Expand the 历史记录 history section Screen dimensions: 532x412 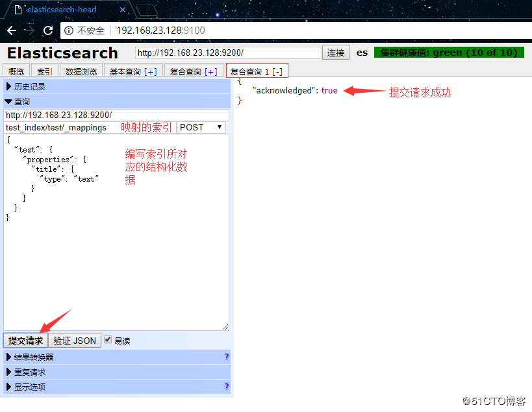click(117, 87)
